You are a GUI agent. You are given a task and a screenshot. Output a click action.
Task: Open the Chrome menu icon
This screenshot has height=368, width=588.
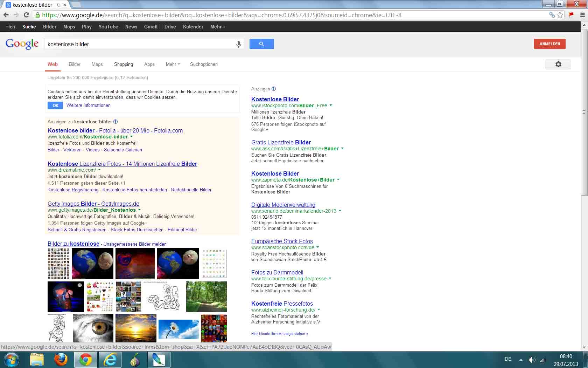click(582, 15)
